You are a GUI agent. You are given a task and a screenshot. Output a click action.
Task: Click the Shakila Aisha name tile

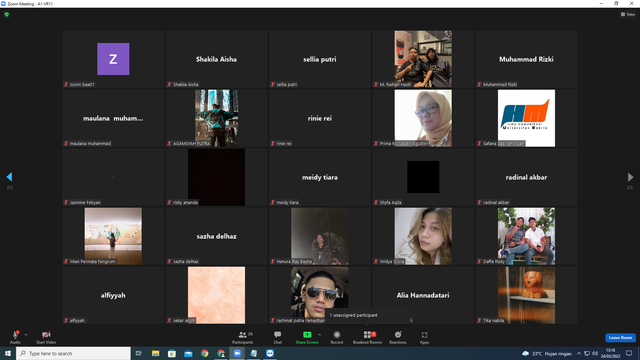tap(216, 59)
